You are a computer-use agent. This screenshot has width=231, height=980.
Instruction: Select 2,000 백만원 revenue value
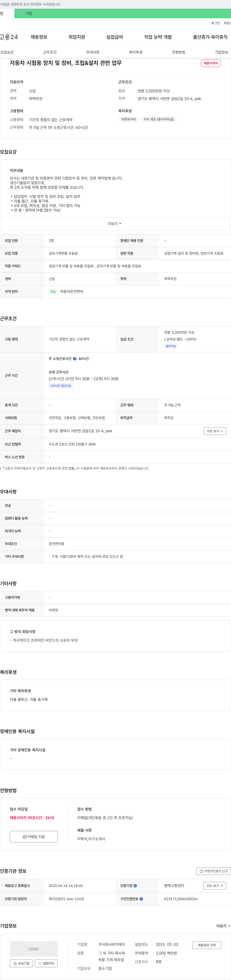166,953
